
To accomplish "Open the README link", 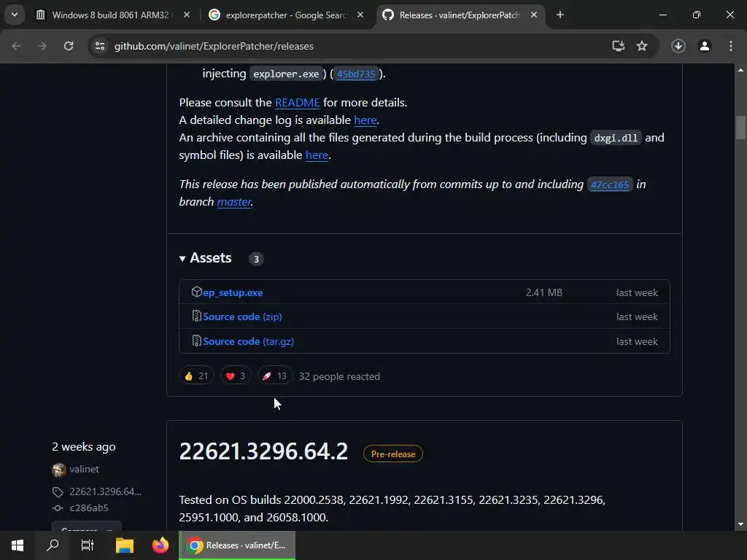I will (298, 102).
